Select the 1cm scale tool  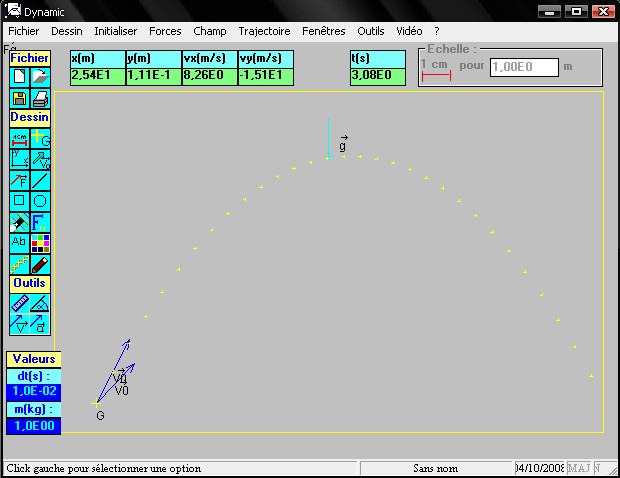tap(19, 138)
